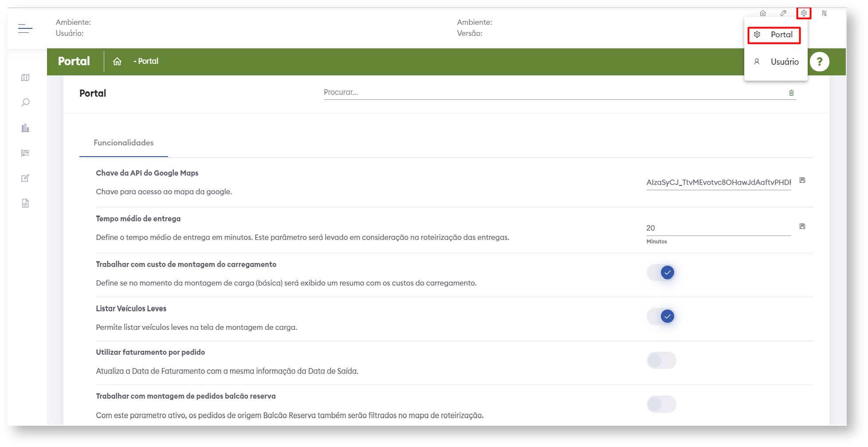This screenshot has height=447, width=868.
Task: Collapse the settings gear dropdown in top bar
Action: [x=804, y=13]
